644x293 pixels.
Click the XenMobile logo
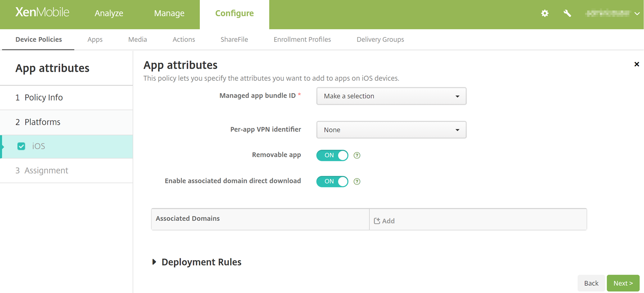coord(42,13)
